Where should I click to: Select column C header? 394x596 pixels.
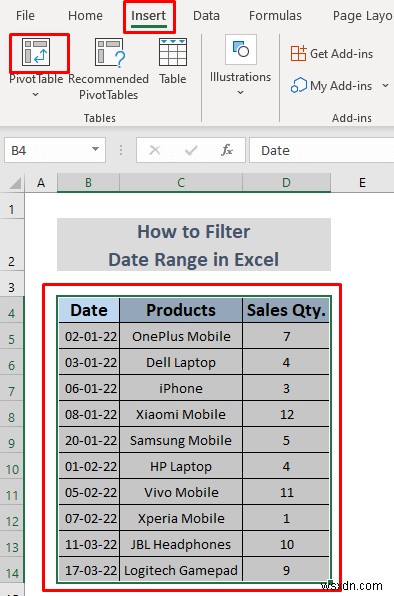[181, 183]
